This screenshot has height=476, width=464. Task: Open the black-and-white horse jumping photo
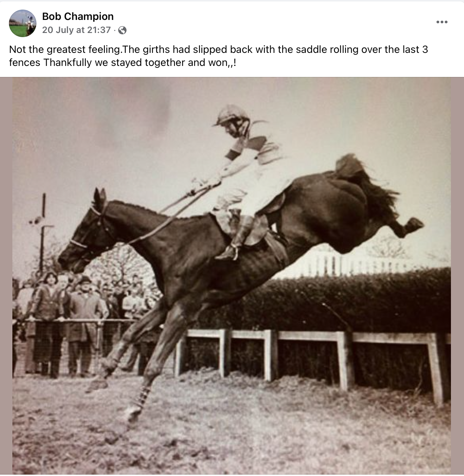(232, 276)
